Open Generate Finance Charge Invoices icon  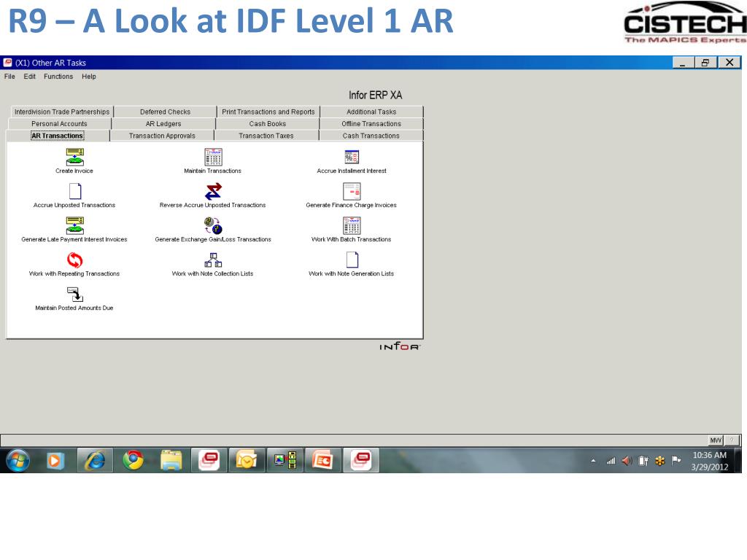352,192
